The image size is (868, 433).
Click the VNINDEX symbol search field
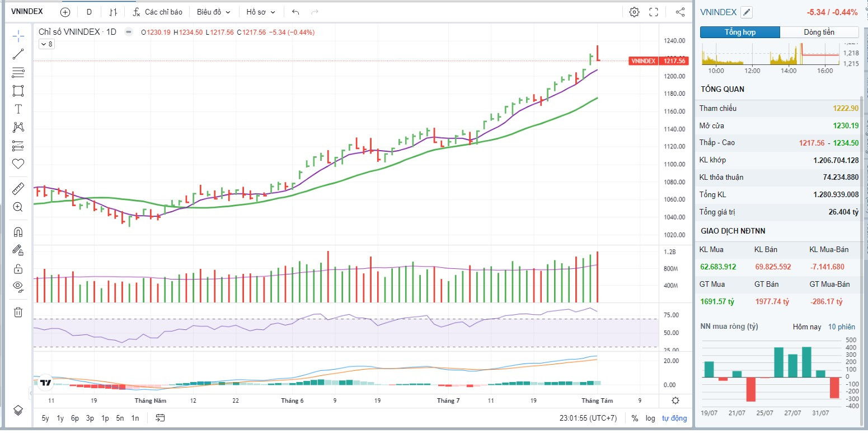[27, 12]
